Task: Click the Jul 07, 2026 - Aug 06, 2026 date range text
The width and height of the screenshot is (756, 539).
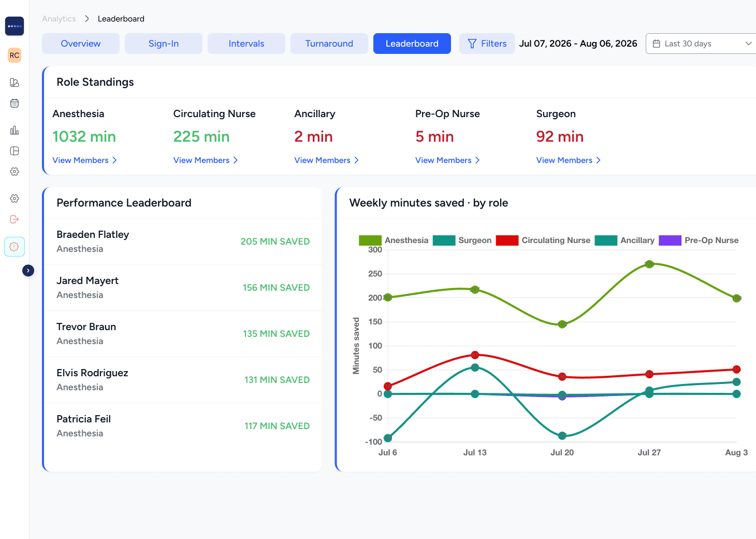Action: pos(578,44)
